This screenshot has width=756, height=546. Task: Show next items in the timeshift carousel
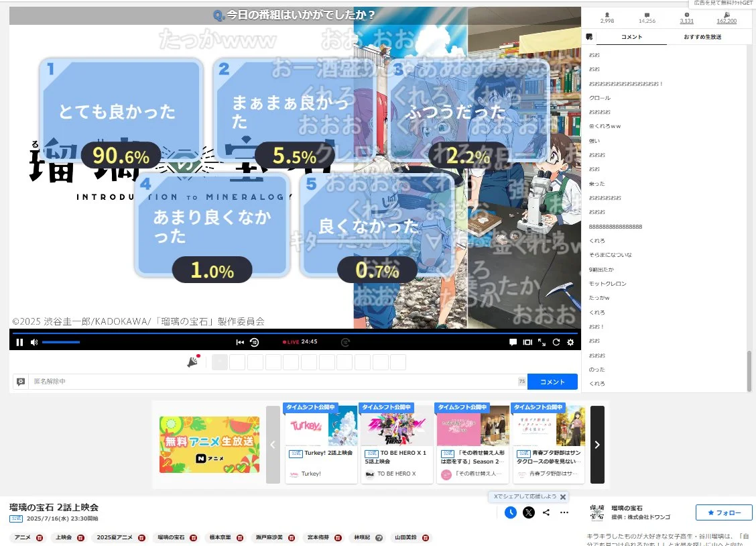(x=597, y=445)
